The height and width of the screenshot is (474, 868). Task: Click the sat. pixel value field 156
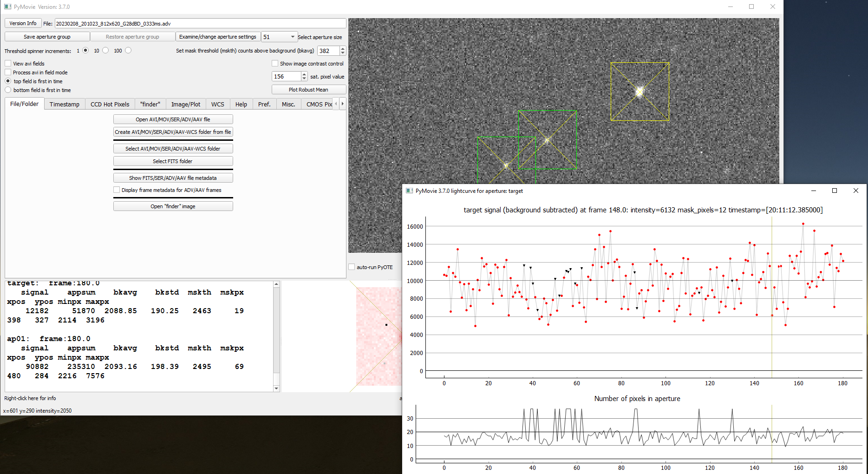coord(286,76)
